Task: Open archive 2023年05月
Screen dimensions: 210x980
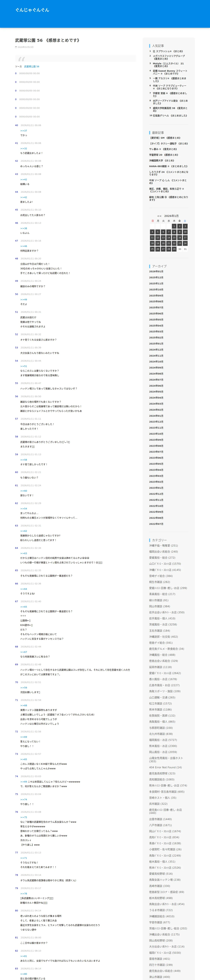Action: (x=156, y=464)
